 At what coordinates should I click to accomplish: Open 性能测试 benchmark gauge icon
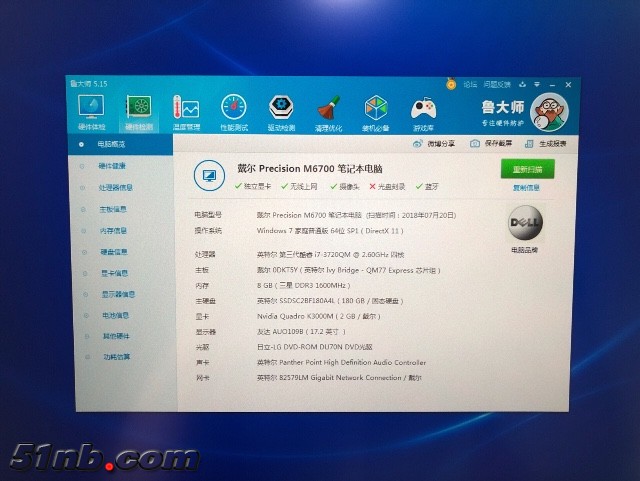pos(233,110)
